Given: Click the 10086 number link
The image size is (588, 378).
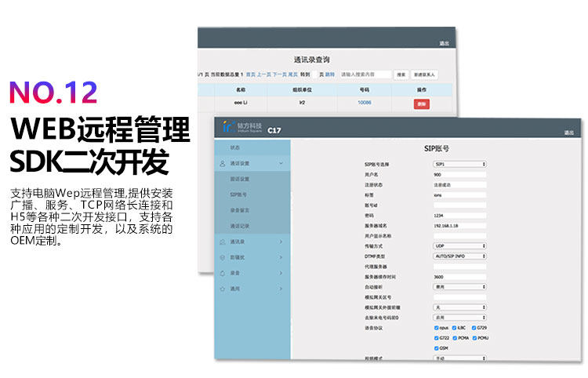Looking at the screenshot, I should click(365, 103).
